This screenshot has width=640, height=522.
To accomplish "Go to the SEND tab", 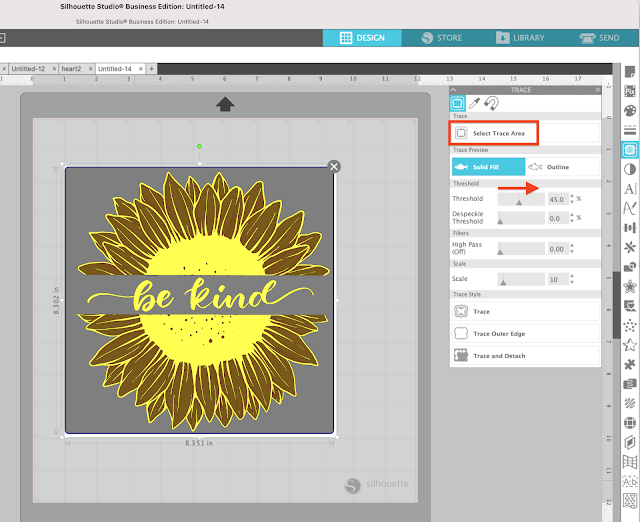I will 600,38.
